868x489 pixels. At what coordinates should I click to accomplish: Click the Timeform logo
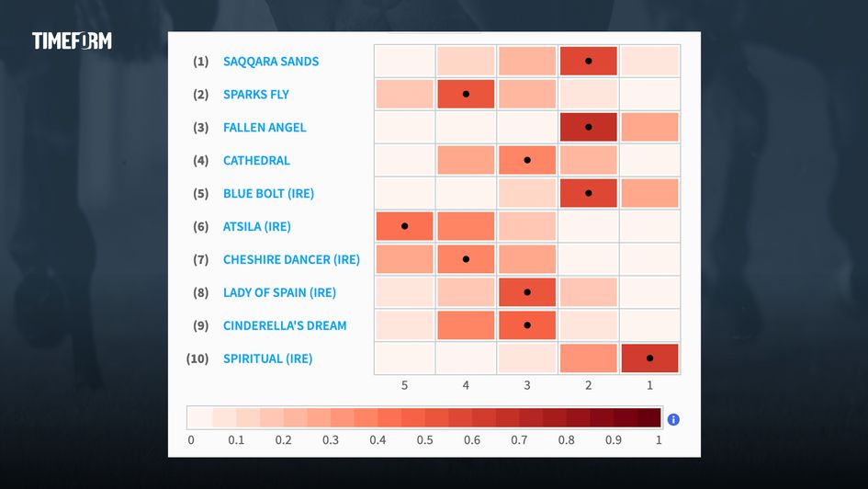coord(72,40)
